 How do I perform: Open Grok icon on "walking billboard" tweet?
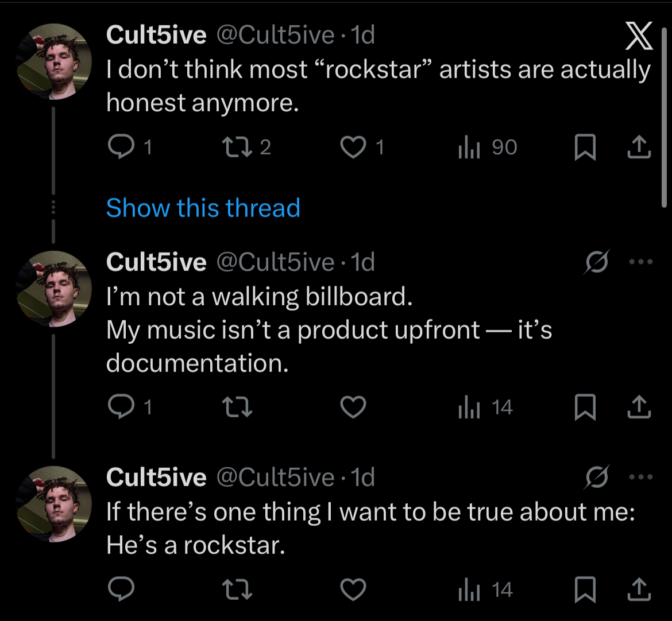[597, 263]
